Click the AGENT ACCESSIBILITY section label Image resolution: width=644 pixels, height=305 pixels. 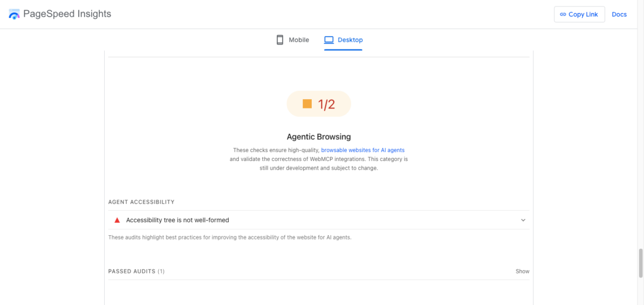point(141,202)
